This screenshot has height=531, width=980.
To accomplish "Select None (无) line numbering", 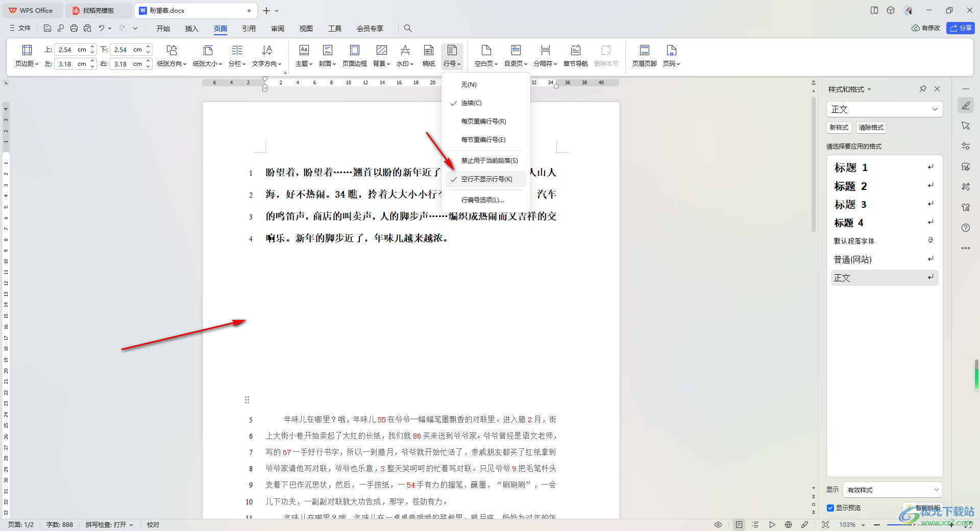I will [486, 85].
